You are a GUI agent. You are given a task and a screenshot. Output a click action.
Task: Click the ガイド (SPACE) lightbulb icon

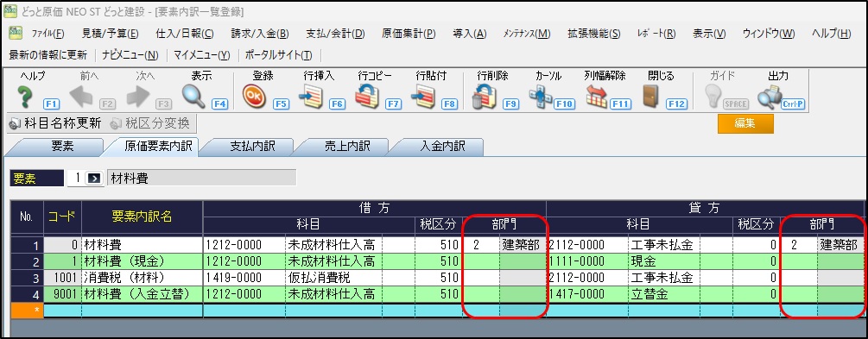point(713,97)
